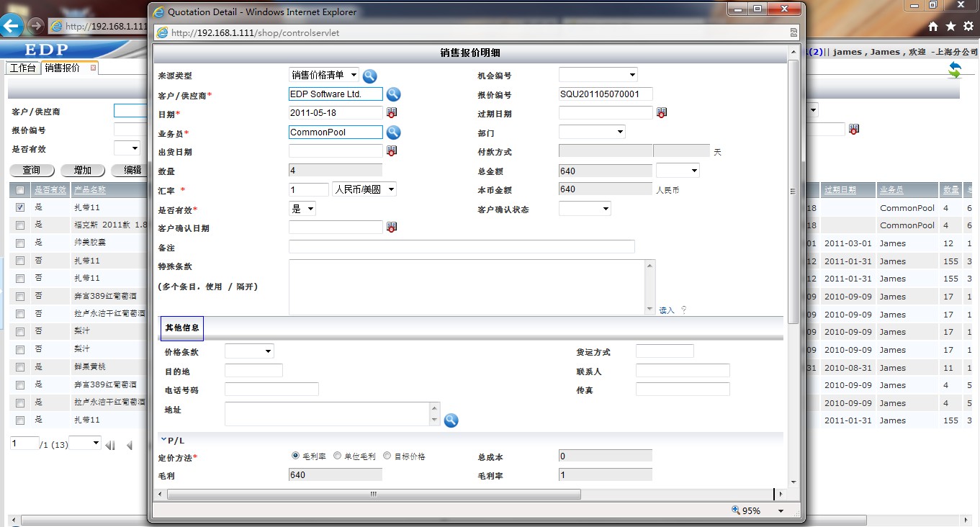Switch to the 其他信息 tab

click(181, 328)
